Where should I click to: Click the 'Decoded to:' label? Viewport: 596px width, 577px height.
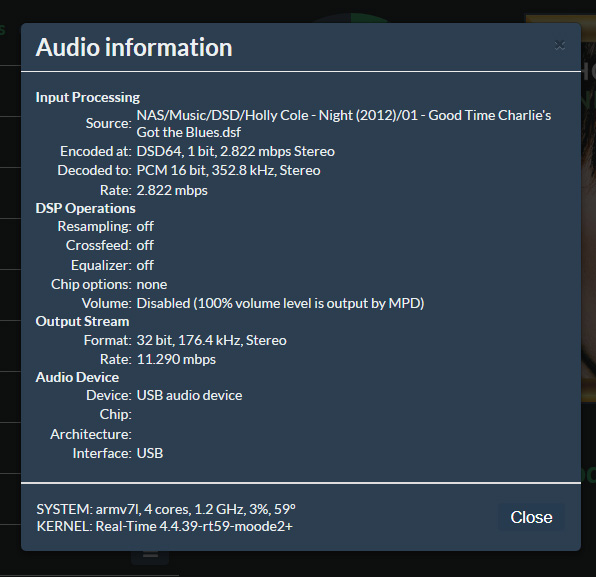(95, 170)
